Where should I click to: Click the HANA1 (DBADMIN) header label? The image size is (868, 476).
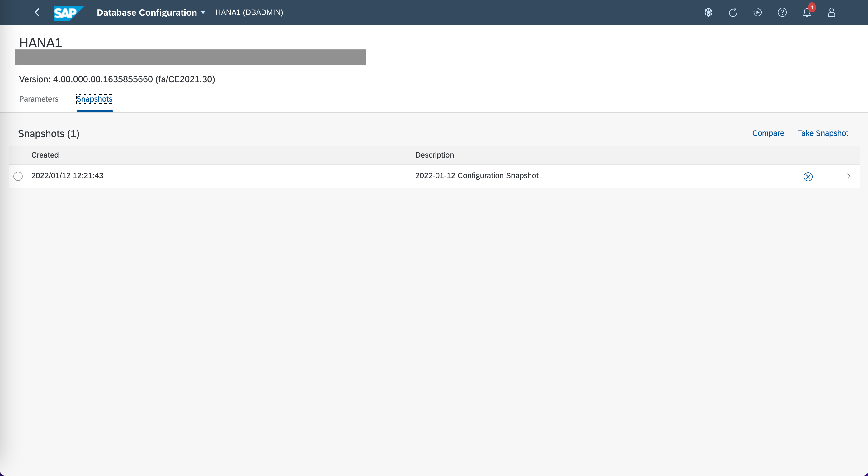pos(249,12)
